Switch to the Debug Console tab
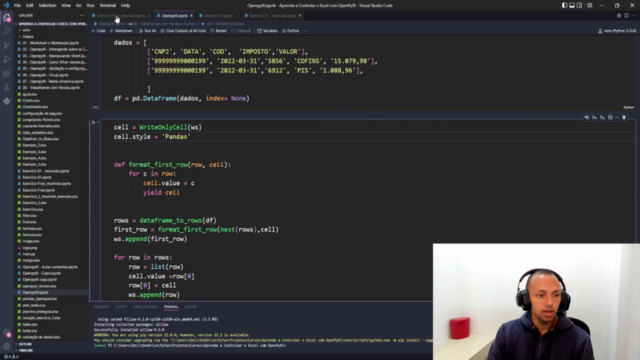Screen dimensions: 640x360 coord(145,307)
